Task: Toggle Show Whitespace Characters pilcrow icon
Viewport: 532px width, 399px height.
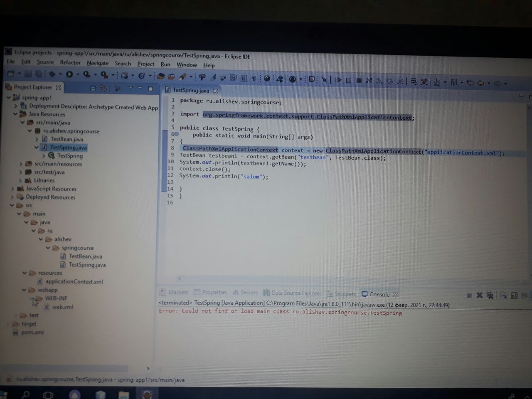Action: [x=254, y=79]
